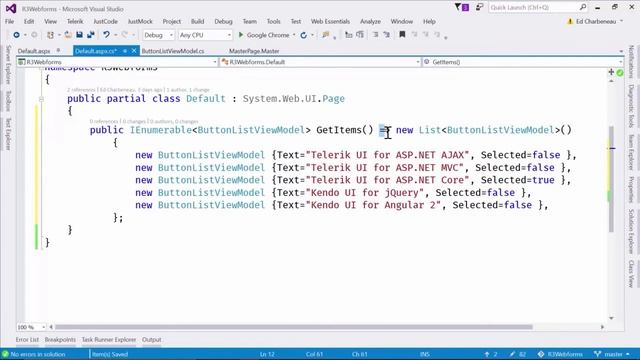
Task: Click the uncomment lines toolbar icon
Action: click(x=387, y=35)
